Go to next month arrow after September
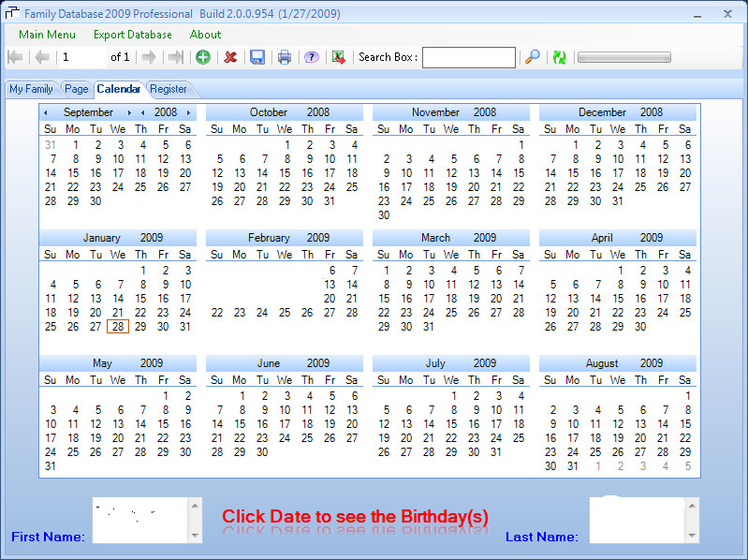The width and height of the screenshot is (748, 560). click(129, 113)
